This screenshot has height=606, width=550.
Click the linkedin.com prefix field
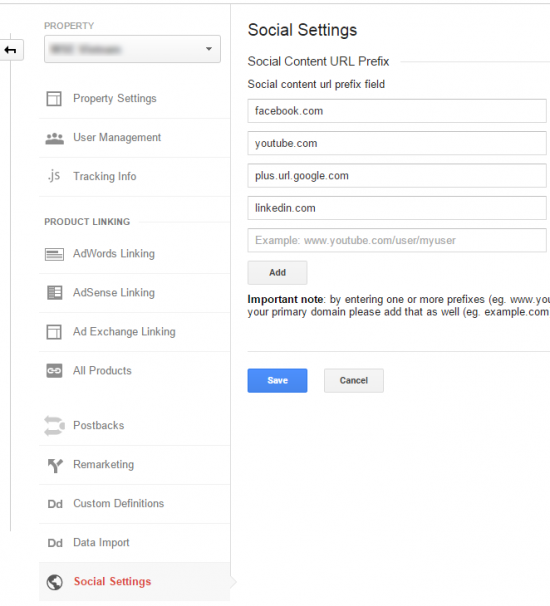pos(397,208)
